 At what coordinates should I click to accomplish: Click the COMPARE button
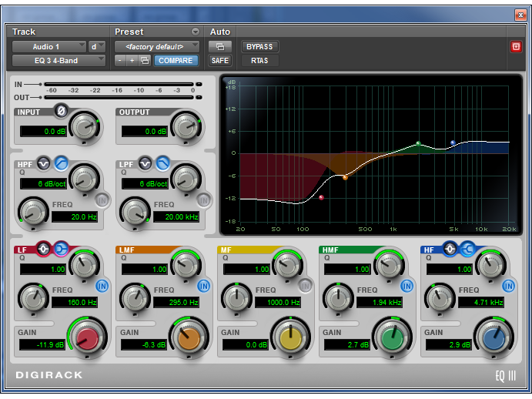coord(176,61)
